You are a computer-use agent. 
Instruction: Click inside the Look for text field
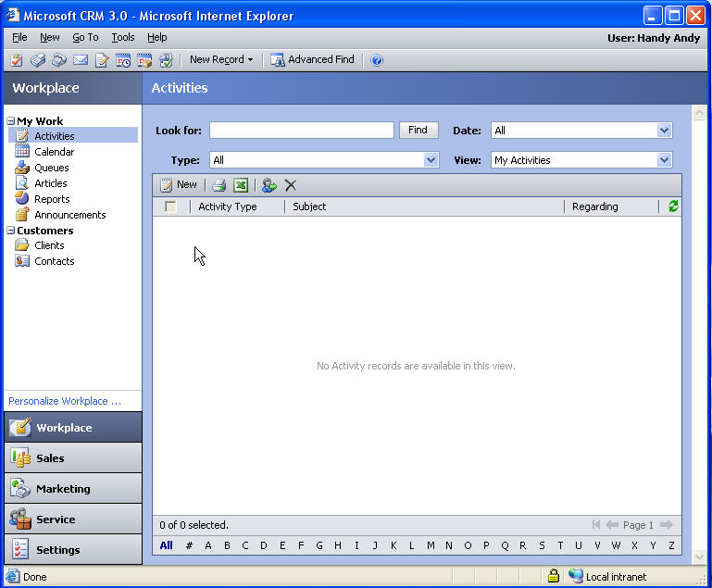(x=302, y=130)
